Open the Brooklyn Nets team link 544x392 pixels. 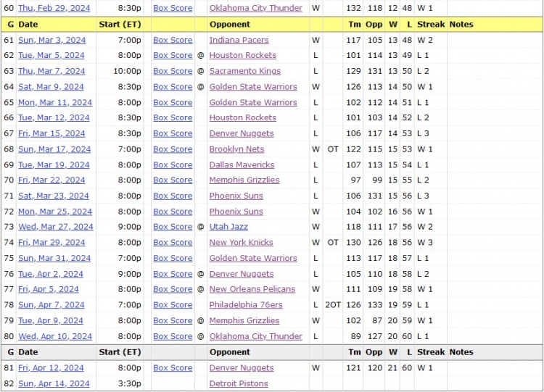236,149
